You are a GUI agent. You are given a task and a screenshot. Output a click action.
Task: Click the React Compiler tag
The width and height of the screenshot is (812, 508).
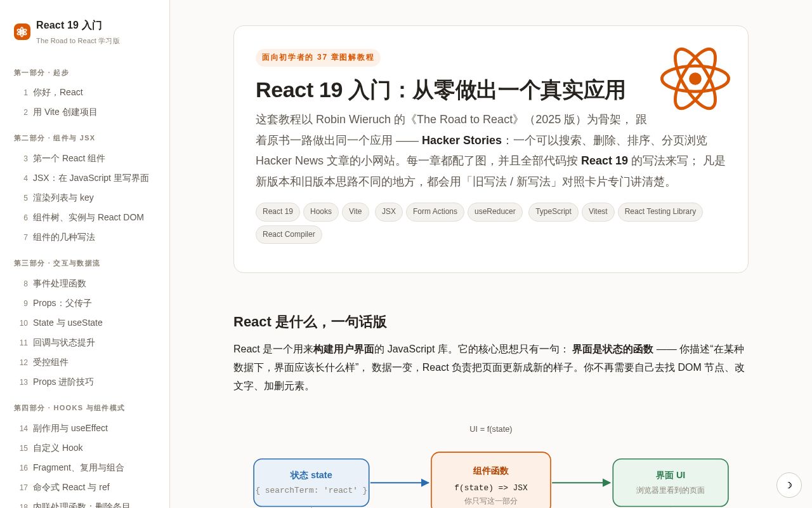coord(289,234)
